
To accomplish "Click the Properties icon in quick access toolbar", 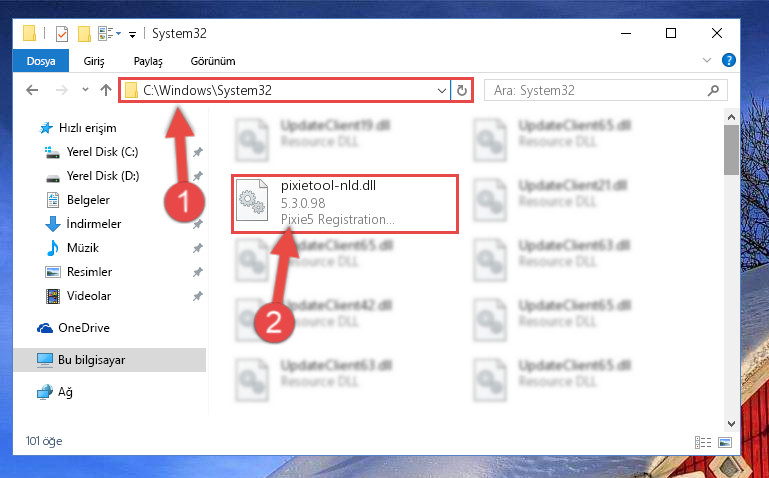I will pyautogui.click(x=62, y=34).
